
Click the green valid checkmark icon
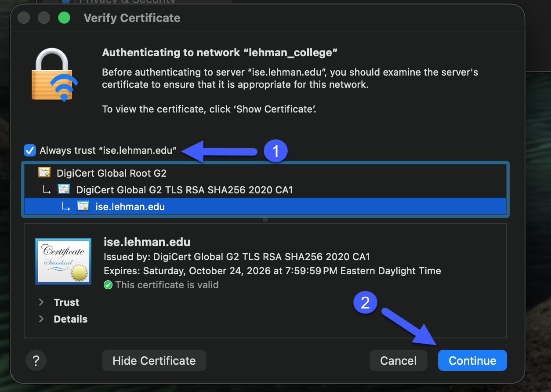pos(108,285)
